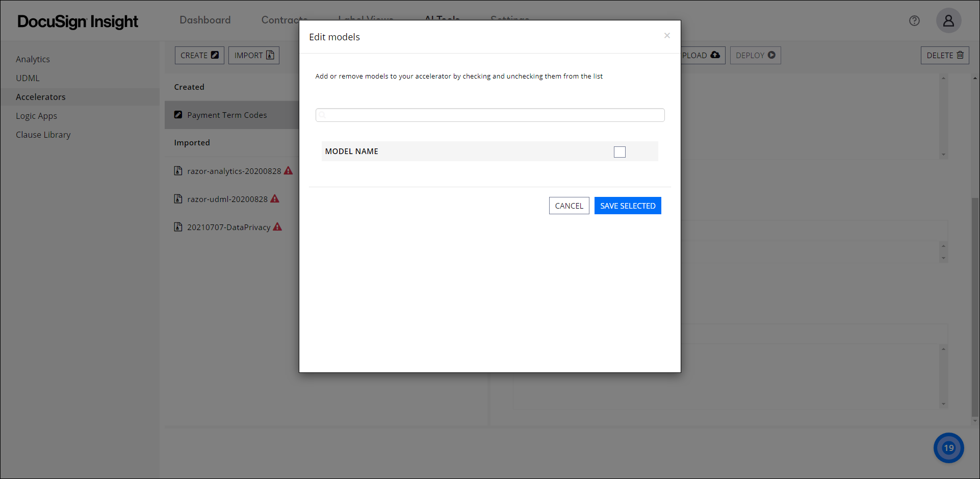Select the Payment Term Codes accelerator

coord(227,115)
